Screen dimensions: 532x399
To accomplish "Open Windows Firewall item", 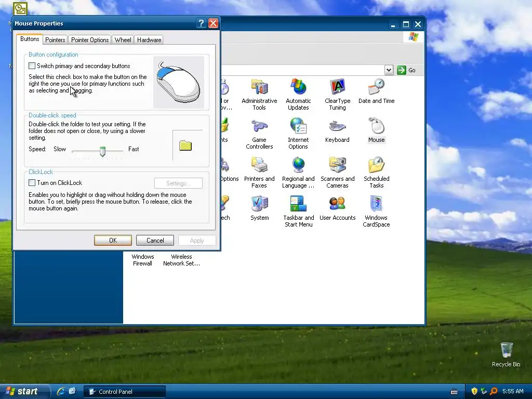I will point(142,260).
